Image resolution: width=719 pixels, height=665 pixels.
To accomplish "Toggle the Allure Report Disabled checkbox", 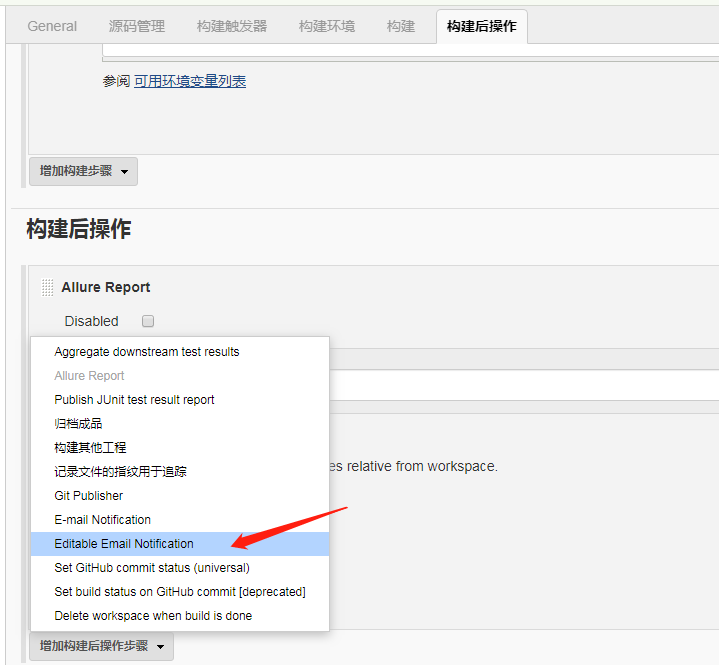I will (148, 321).
